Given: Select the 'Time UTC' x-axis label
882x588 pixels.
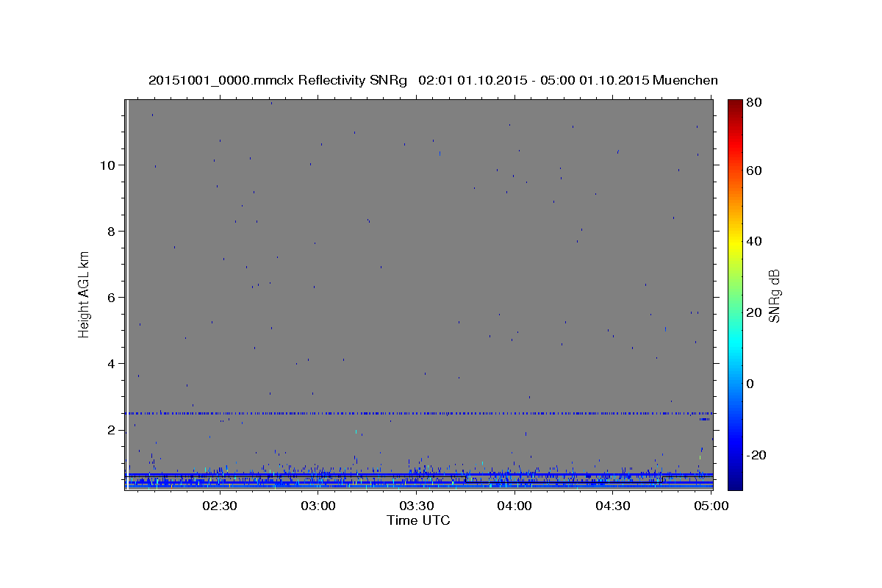Looking at the screenshot, I should (418, 520).
